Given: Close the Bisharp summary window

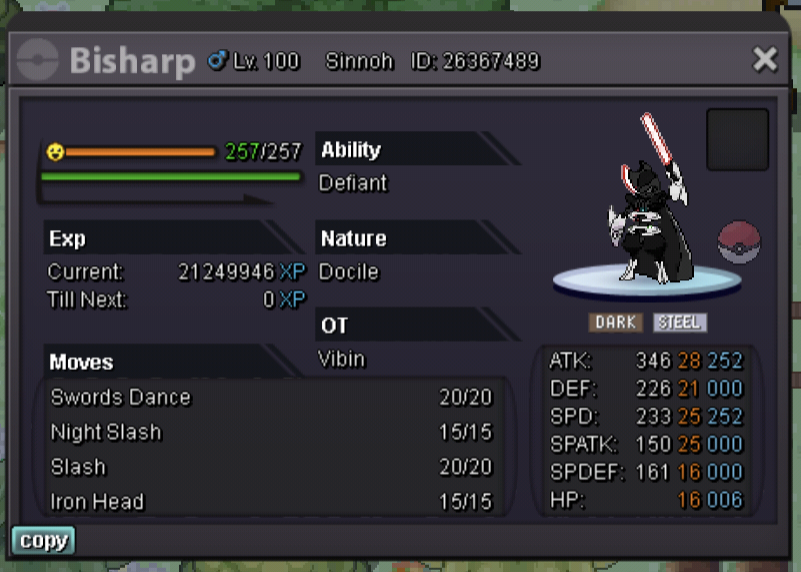Looking at the screenshot, I should point(765,59).
